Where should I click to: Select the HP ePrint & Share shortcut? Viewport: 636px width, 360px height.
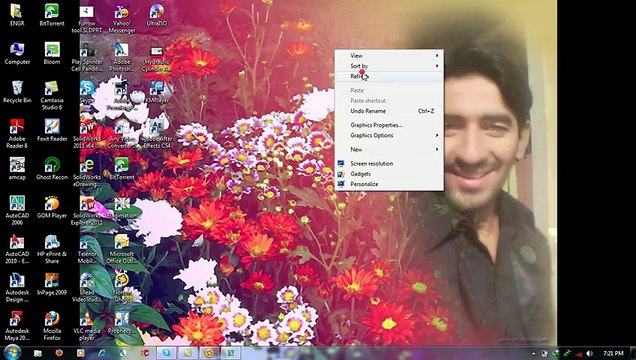(x=52, y=249)
